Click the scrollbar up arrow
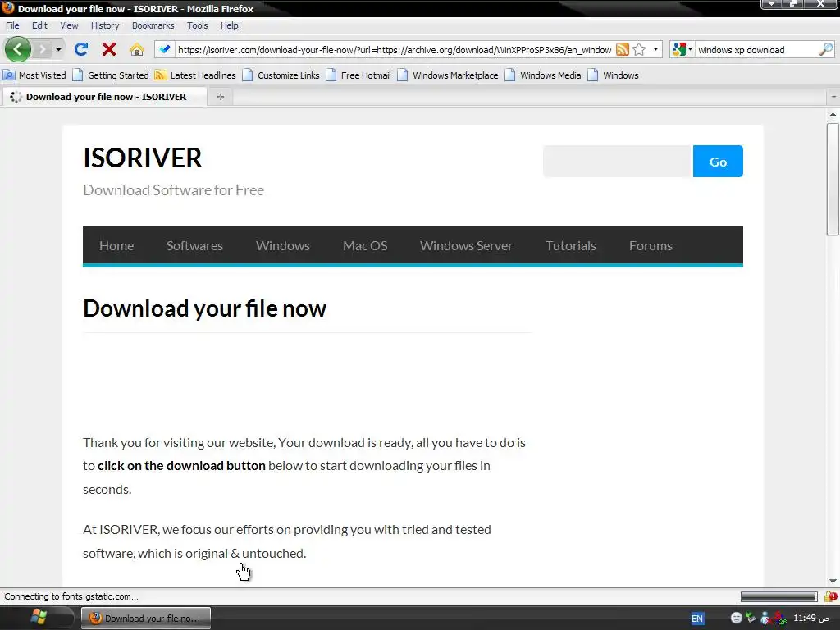 pos(833,115)
